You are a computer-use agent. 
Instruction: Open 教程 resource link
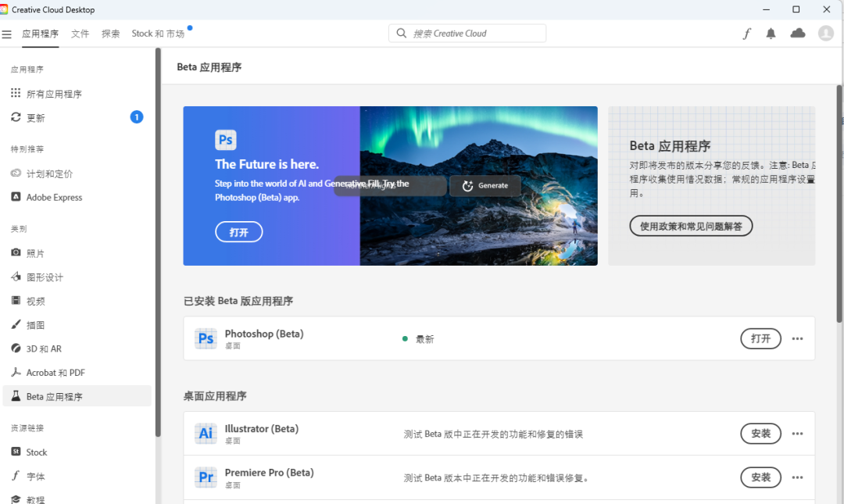77,499
